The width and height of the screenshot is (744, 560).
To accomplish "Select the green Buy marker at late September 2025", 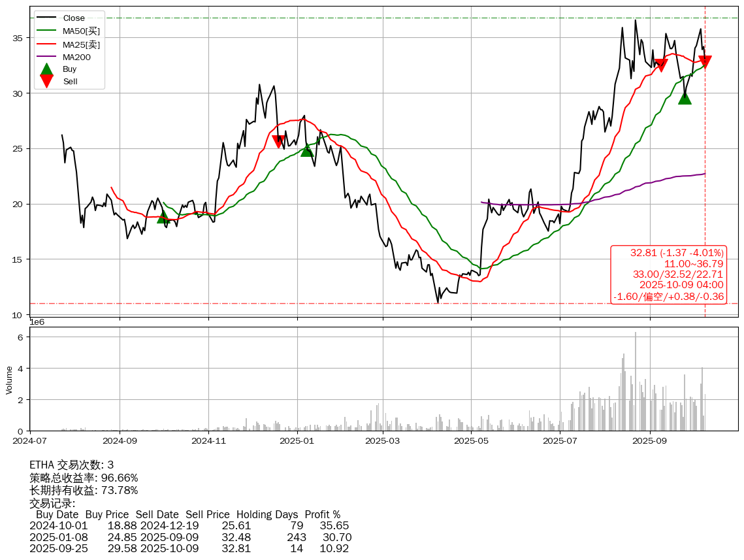I will [x=685, y=98].
